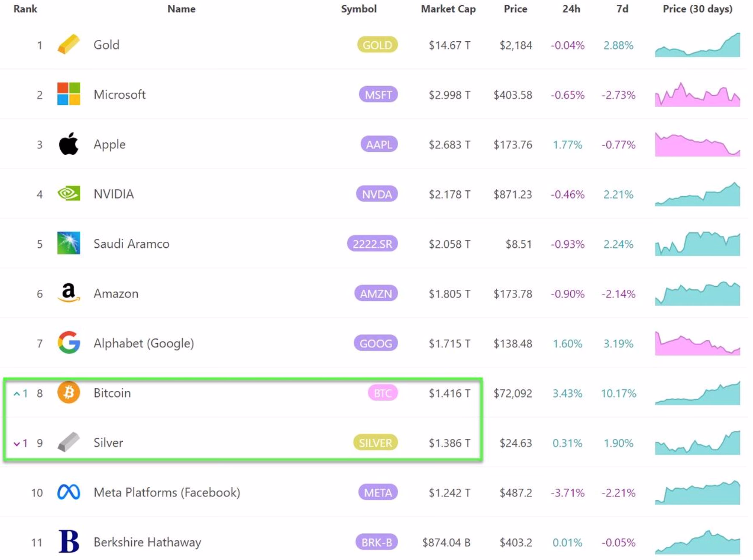Click the orange Bitcoin logo icon
This screenshot has width=753, height=560.
(x=68, y=392)
